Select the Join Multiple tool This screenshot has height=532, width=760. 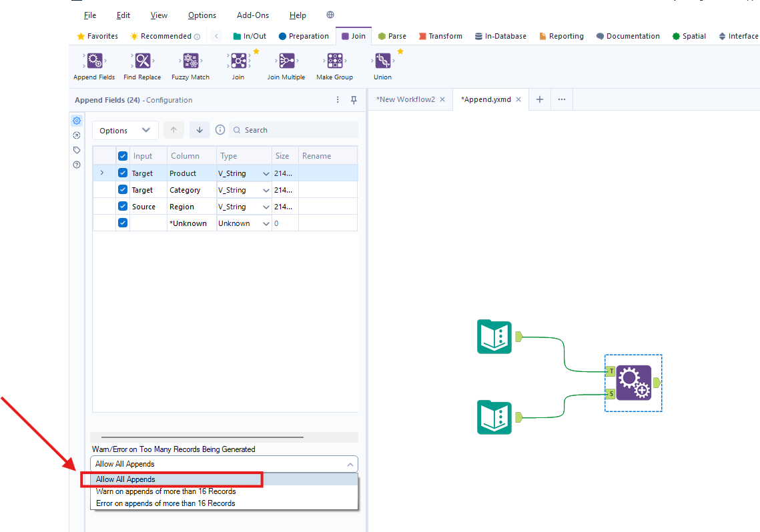click(286, 61)
